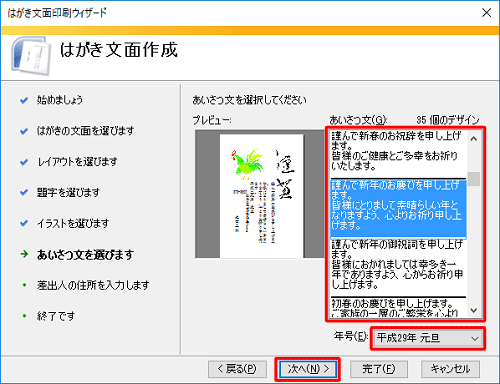This screenshot has height=384, width=500.
Task: Close the はがき文面印刷ウィザード window
Action: coord(487,13)
